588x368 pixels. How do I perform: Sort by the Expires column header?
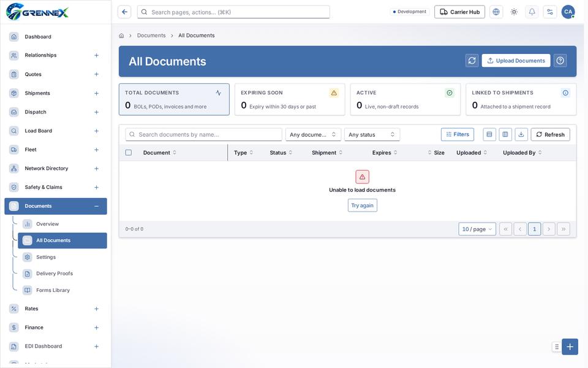coord(385,153)
